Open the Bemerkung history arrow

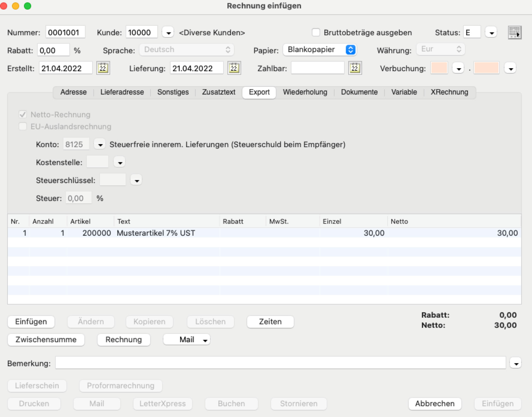tap(516, 363)
